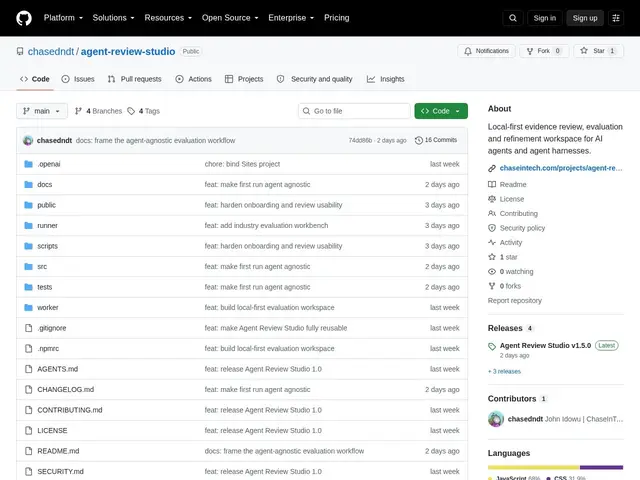Click the Go to file search field
Viewport: 640px width, 480px height.
point(354,111)
